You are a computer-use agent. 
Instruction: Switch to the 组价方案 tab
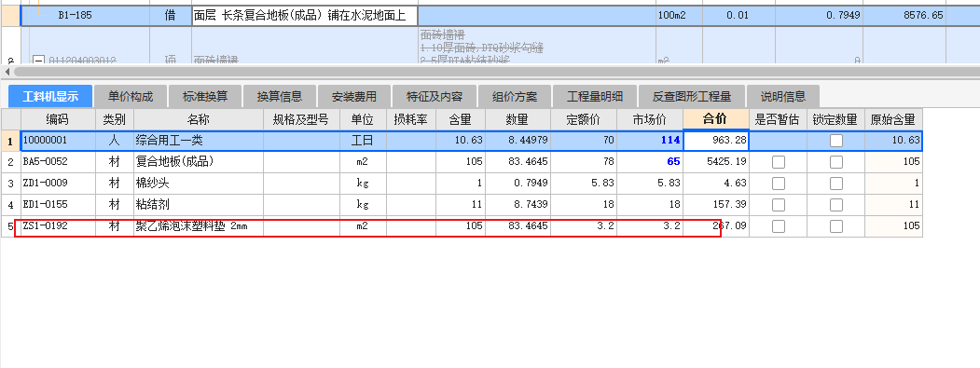tap(515, 97)
